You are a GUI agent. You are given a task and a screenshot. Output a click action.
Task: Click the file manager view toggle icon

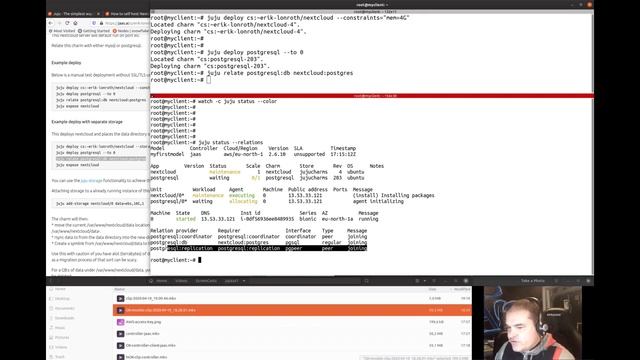[417, 281]
